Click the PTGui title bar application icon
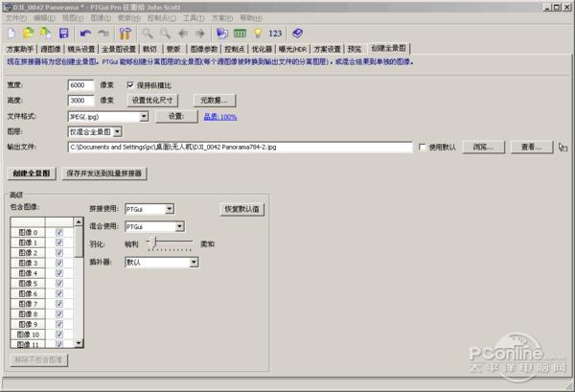The width and height of the screenshot is (575, 392). tap(7, 7)
